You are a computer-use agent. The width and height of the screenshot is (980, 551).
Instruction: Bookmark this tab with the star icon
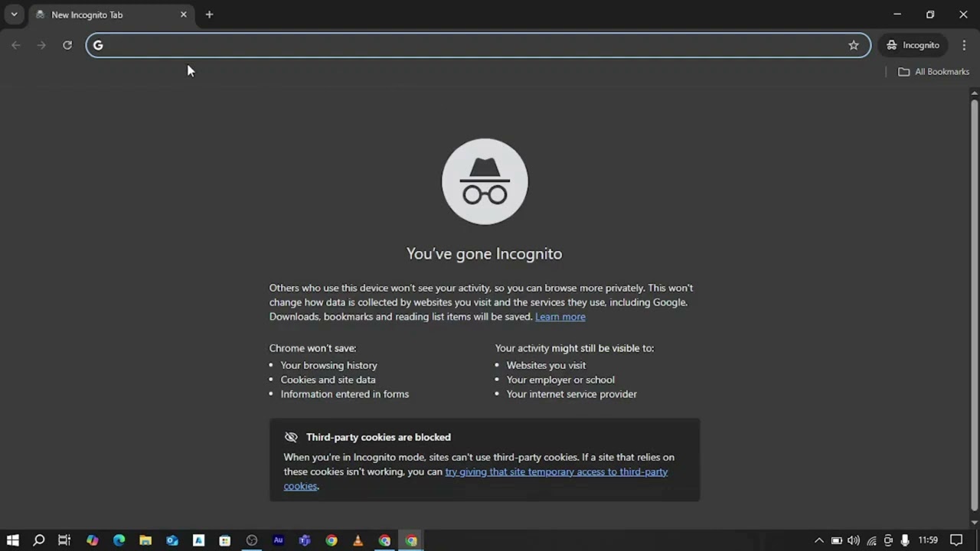click(x=854, y=45)
